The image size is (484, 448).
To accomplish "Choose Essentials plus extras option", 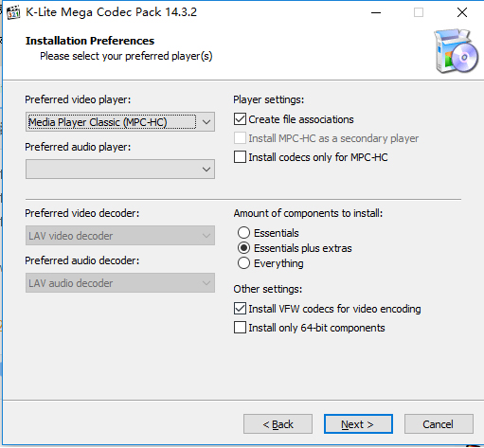I will (243, 248).
